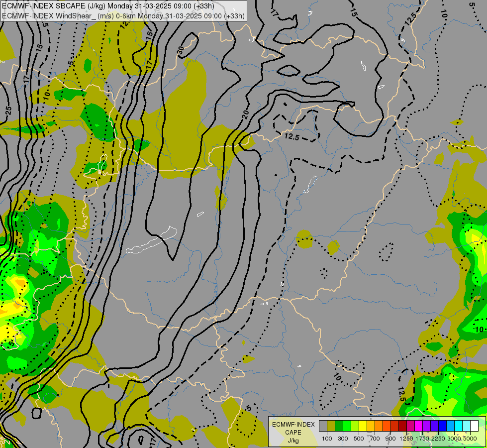Pick the amber swatch before 700 tick

click(x=371, y=426)
